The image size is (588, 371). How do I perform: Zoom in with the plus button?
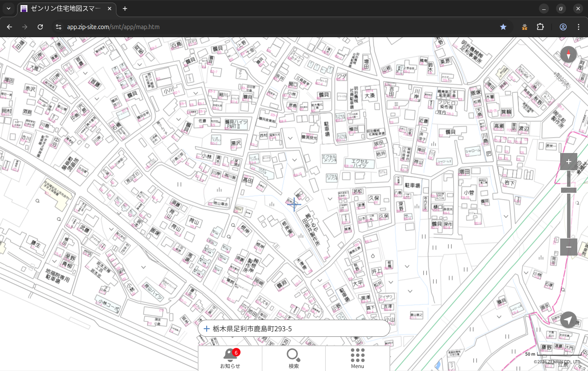coord(568,162)
